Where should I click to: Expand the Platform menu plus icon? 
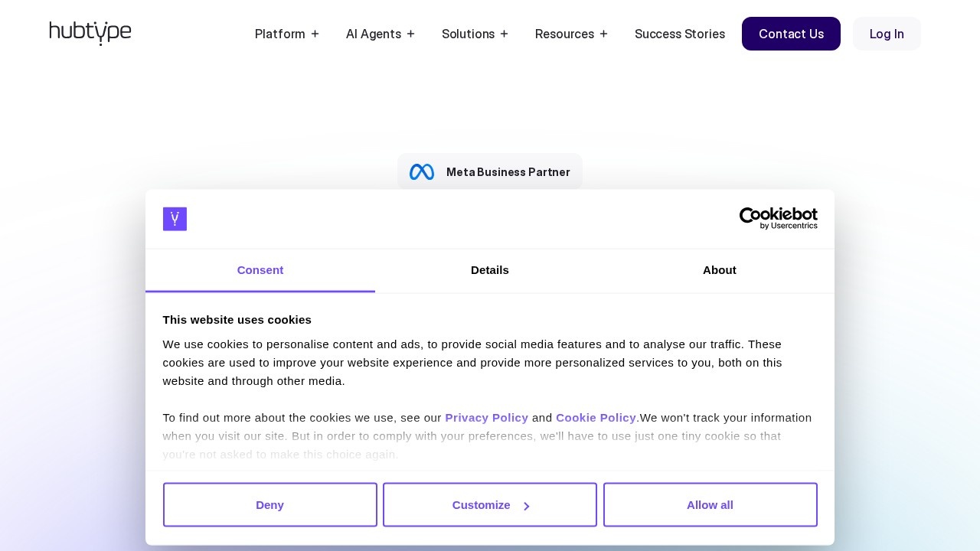click(x=315, y=34)
